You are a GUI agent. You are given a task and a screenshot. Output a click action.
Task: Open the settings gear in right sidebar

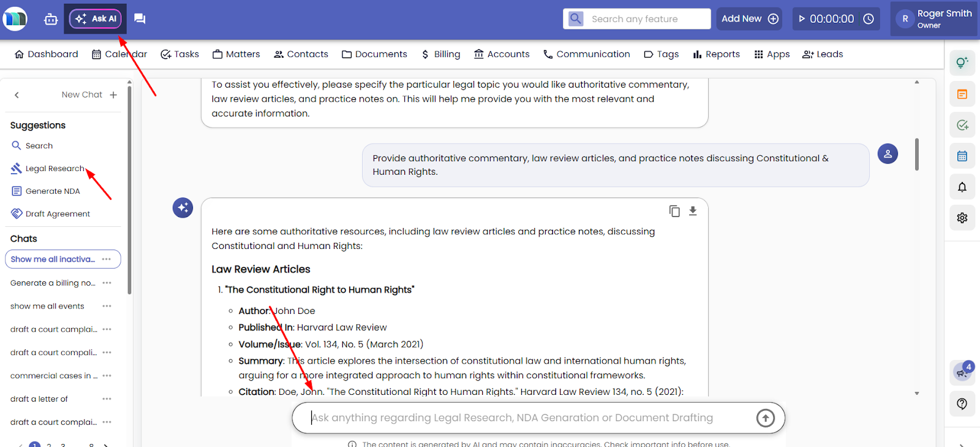point(962,218)
